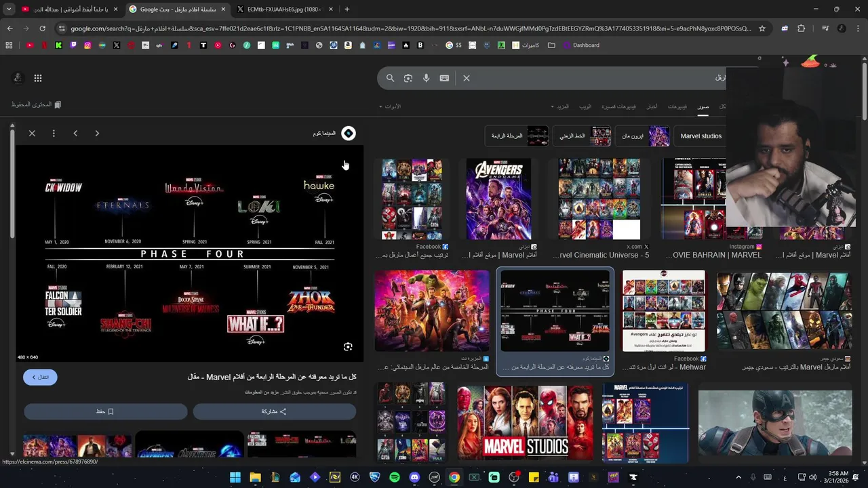
Task: Show hidden system tray icons
Action: 738,477
